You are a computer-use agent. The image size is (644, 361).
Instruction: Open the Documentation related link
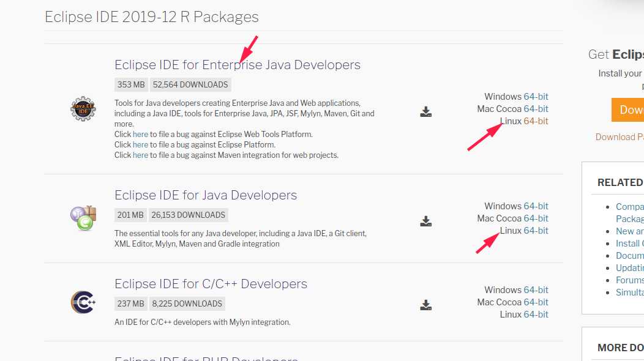coord(630,255)
